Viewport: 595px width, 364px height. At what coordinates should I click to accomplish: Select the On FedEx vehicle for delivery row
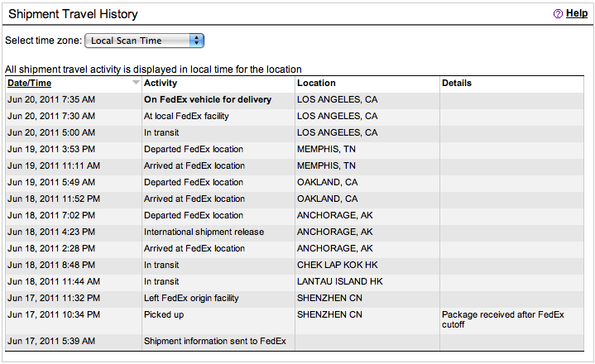208,99
